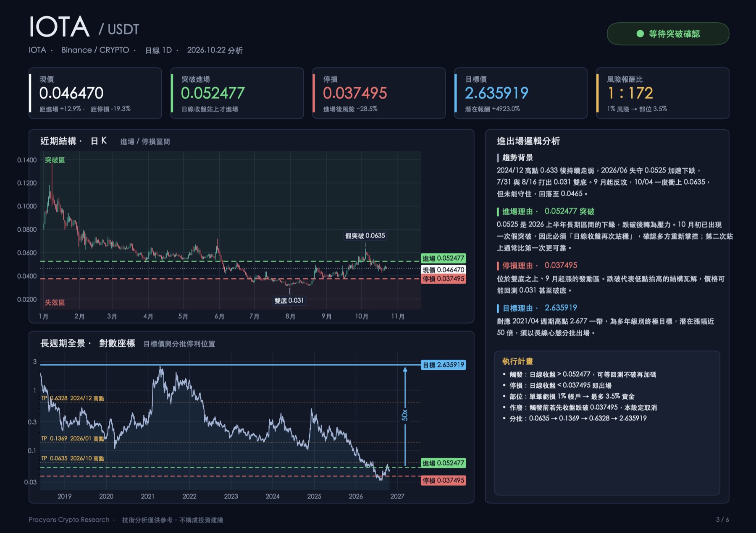This screenshot has height=533, width=756.
Task: Click the 突破區 zone label
Action: point(55,160)
